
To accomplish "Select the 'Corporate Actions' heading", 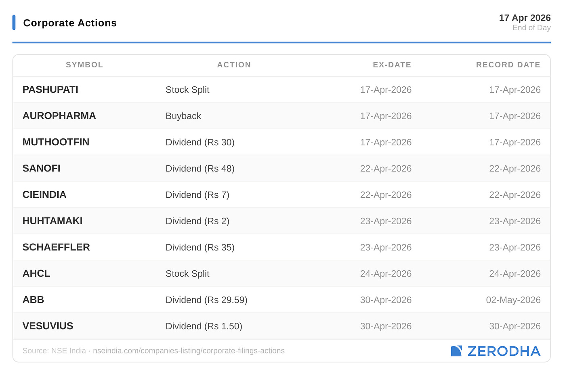I will [x=70, y=23].
